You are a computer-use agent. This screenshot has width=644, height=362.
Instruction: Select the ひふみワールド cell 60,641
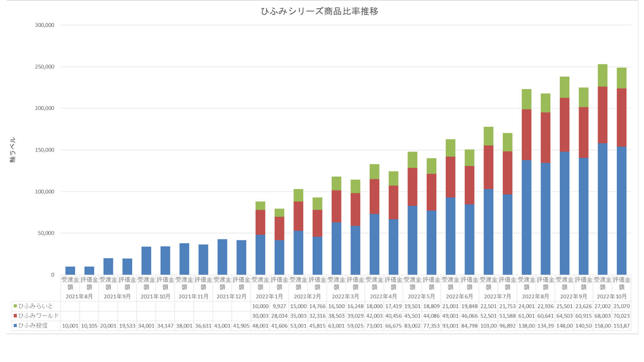point(545,316)
